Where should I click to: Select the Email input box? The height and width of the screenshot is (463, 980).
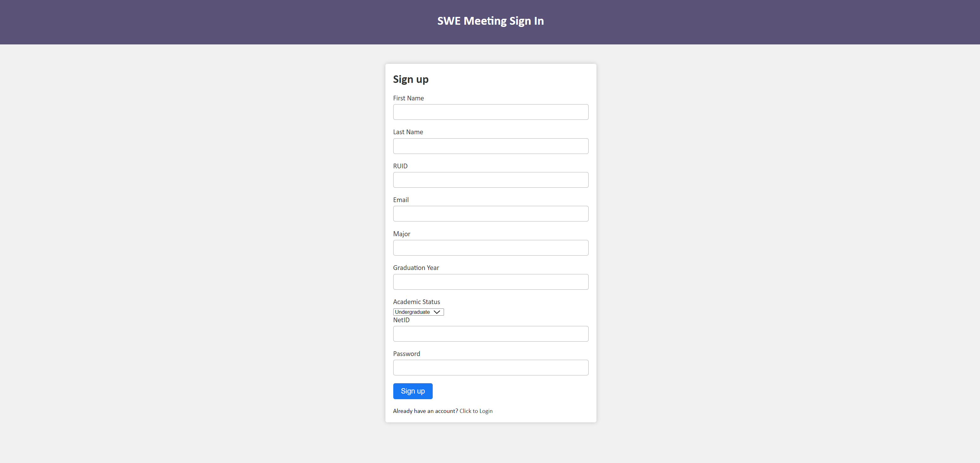coord(490,214)
